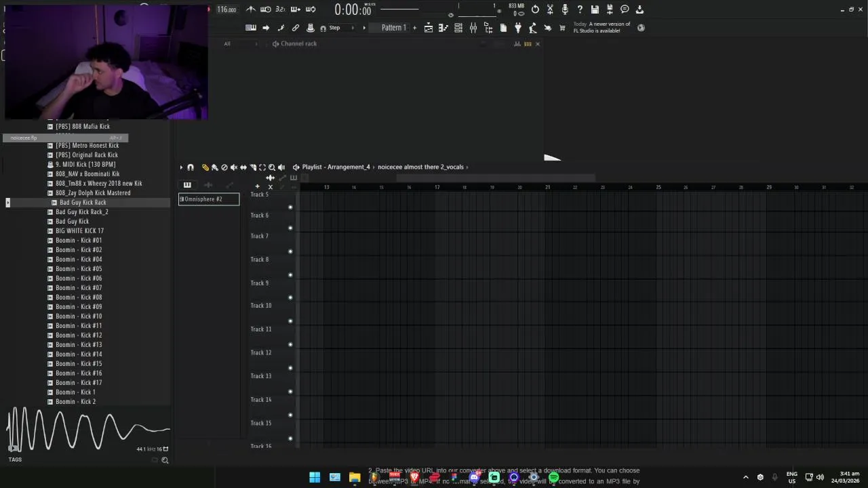Mute Track 6 using its dot
Image resolution: width=868 pixels, height=488 pixels.
[290, 228]
